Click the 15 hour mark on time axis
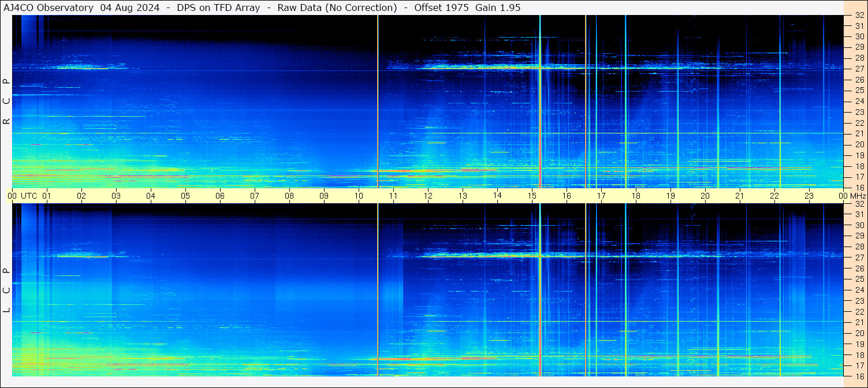Image resolution: width=868 pixels, height=388 pixels. coord(532,196)
